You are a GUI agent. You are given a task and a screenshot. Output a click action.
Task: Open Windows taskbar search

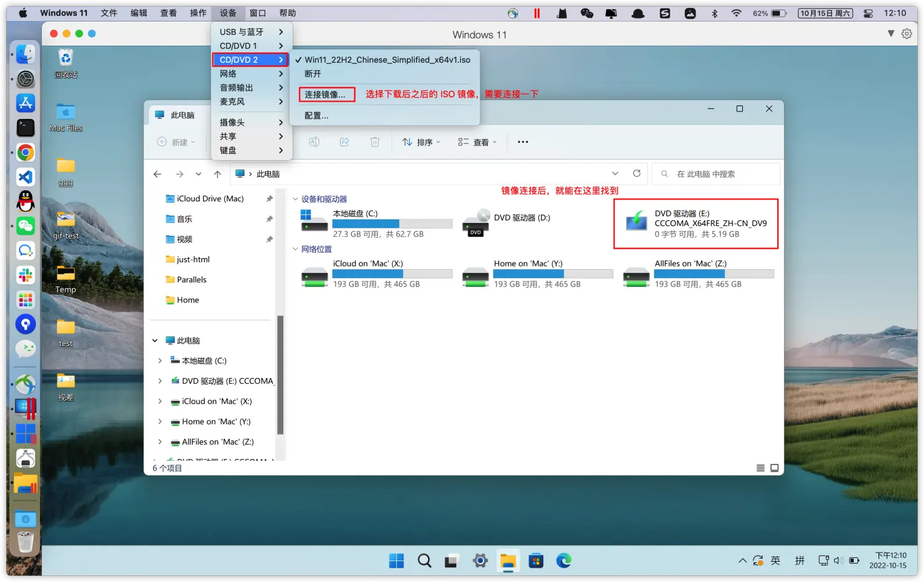pos(424,560)
